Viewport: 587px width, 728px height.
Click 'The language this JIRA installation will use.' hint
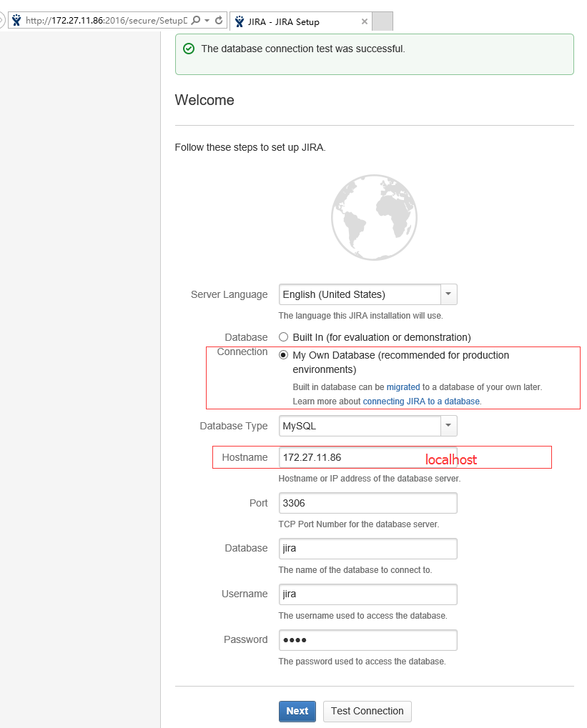coord(360,316)
